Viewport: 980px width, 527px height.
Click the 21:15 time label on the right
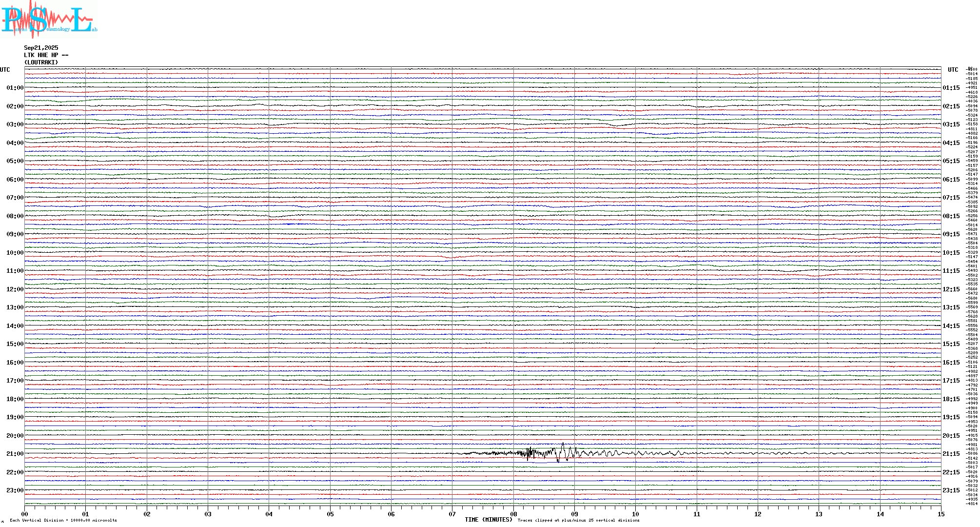pyautogui.click(x=951, y=454)
